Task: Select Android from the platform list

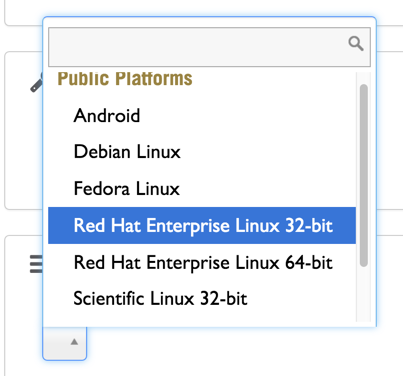Action: coord(202,116)
